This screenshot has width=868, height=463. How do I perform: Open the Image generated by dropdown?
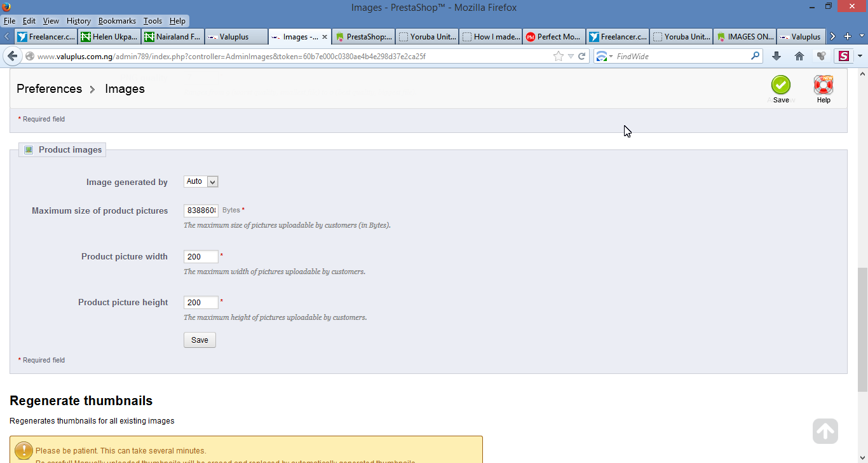(201, 182)
